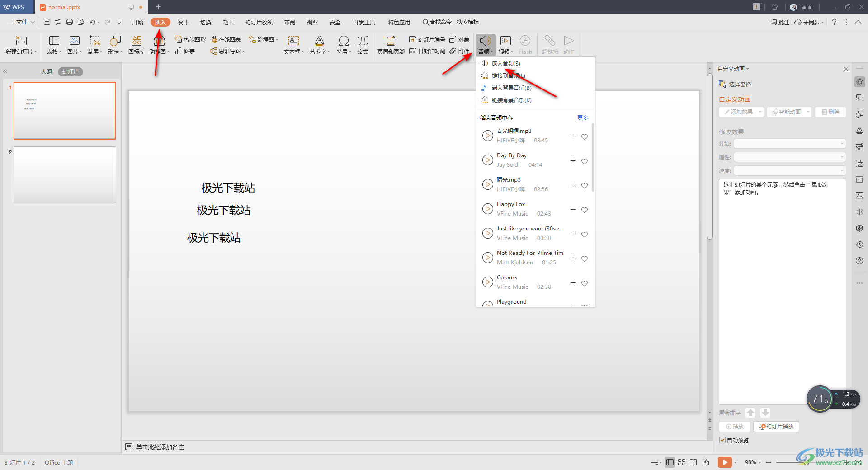Click the 对象 object button
The height and width of the screenshot is (470, 868).
click(x=459, y=39)
